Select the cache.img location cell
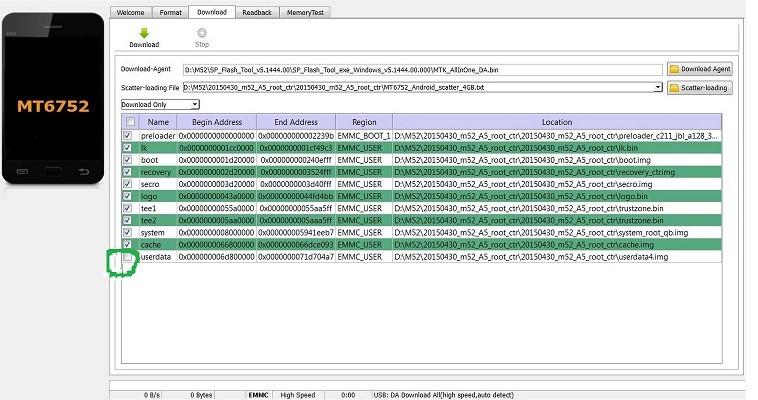758x400 pixels. coord(557,244)
